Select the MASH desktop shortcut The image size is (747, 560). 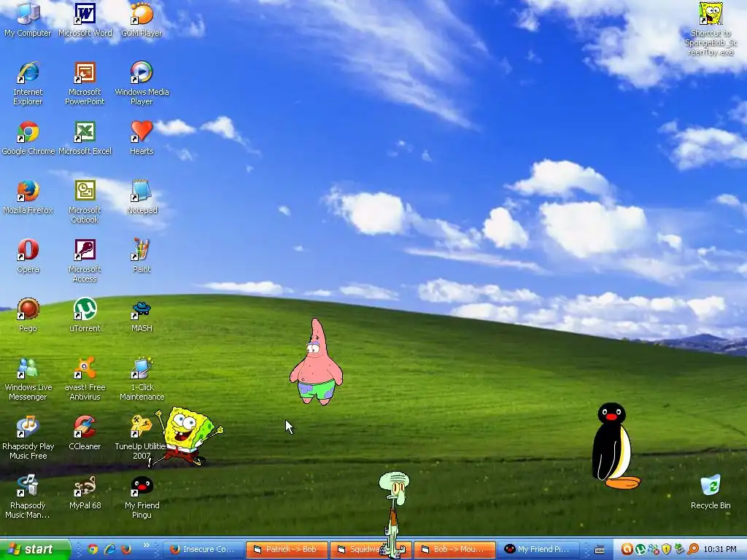(x=142, y=315)
